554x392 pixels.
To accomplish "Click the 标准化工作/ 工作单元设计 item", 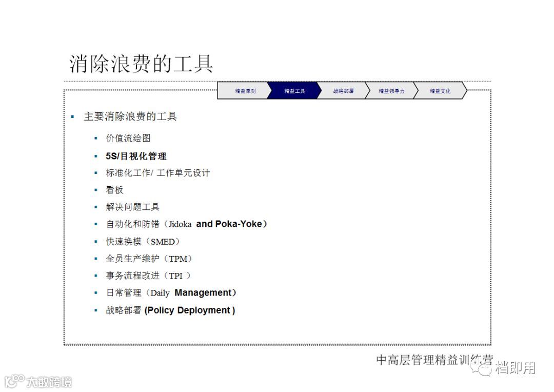I will (x=158, y=173).
